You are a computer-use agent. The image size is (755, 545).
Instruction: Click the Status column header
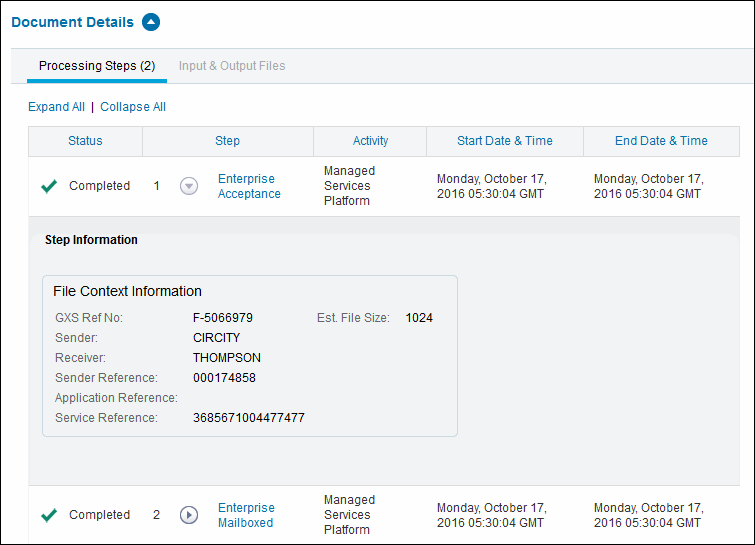coord(85,141)
